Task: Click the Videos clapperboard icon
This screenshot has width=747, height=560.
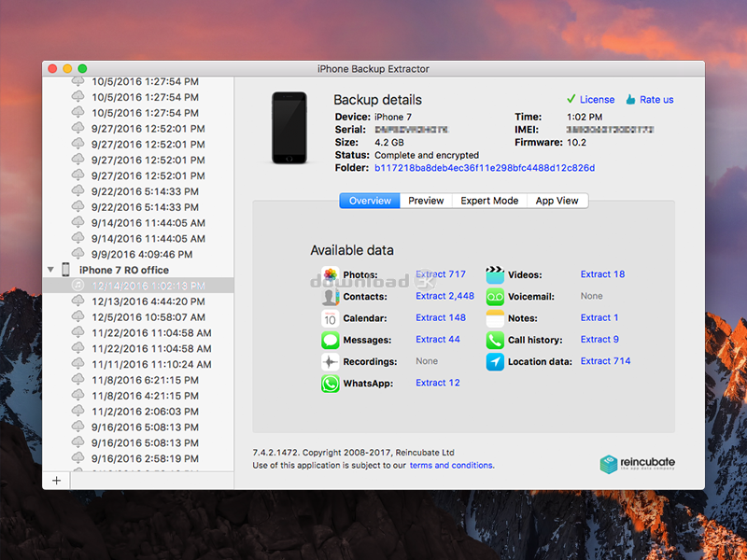Action: pos(495,274)
